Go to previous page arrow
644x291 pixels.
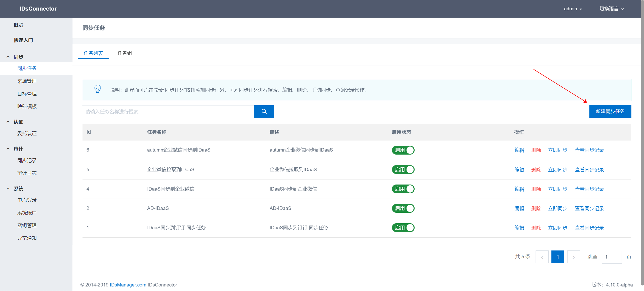coord(542,257)
